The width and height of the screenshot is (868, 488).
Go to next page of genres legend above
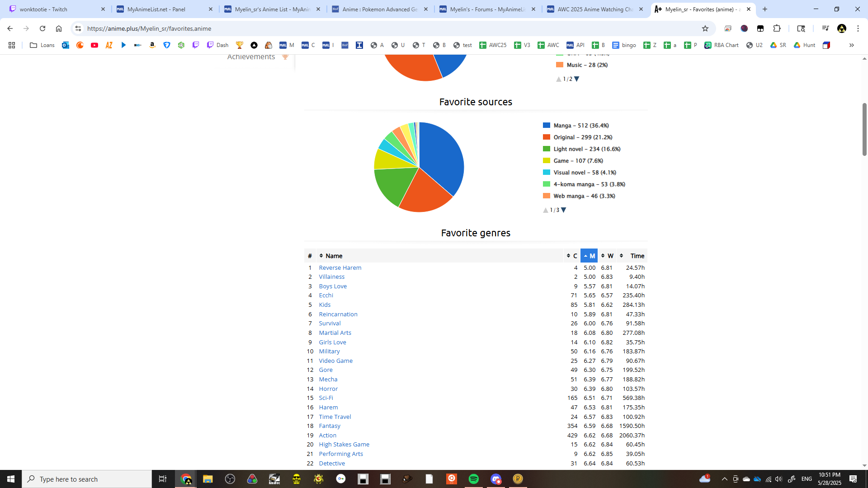click(x=577, y=79)
